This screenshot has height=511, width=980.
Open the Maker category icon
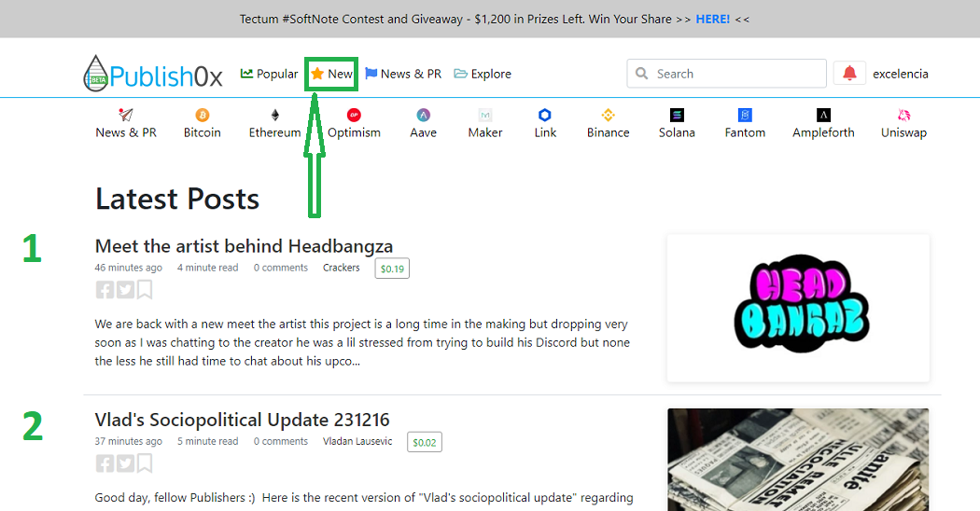pyautogui.click(x=485, y=115)
